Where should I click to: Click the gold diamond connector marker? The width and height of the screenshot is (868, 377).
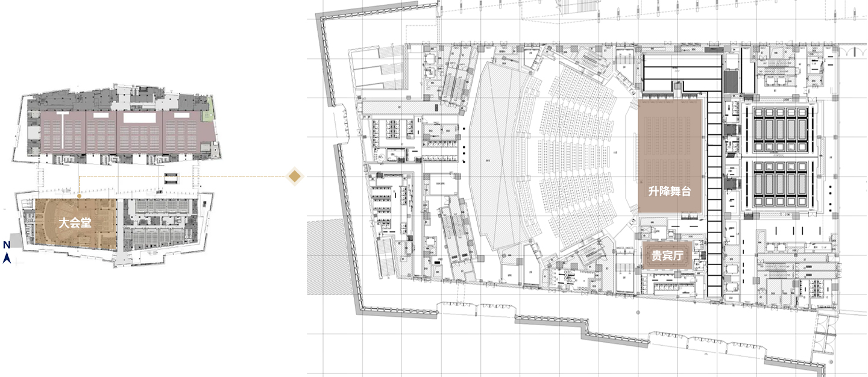click(x=295, y=176)
